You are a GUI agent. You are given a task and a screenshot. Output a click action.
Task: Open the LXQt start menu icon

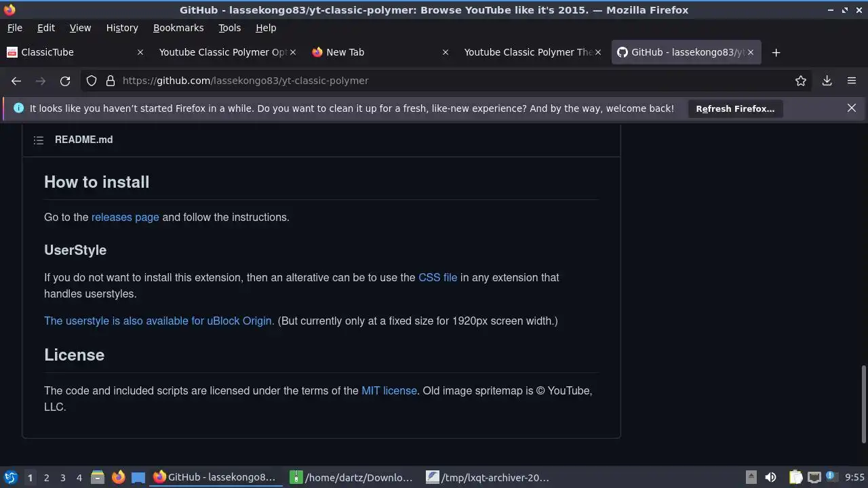click(x=10, y=477)
